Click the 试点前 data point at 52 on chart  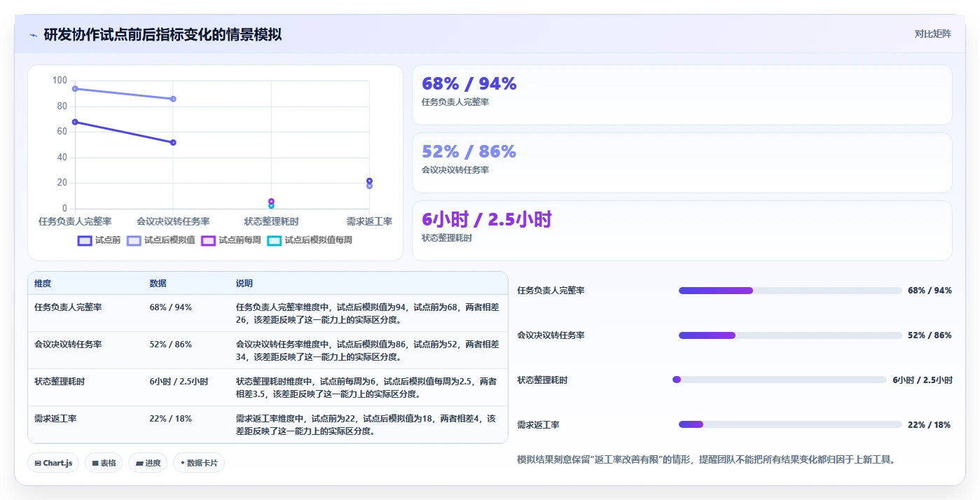click(173, 142)
